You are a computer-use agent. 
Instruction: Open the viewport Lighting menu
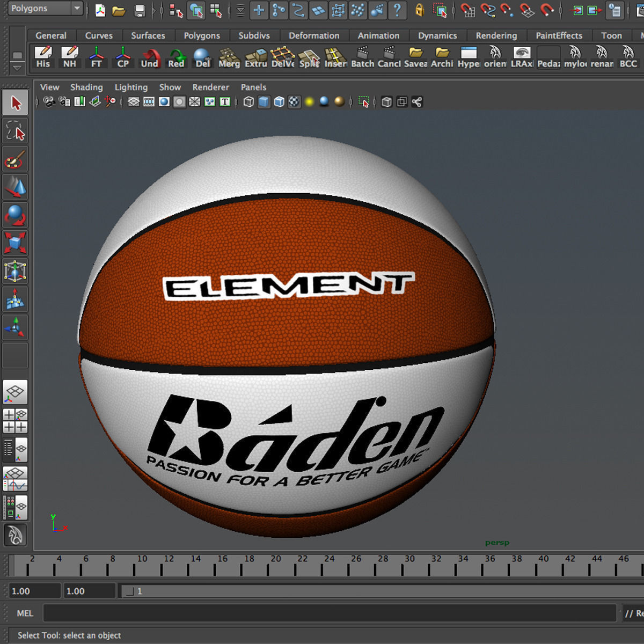pos(131,87)
